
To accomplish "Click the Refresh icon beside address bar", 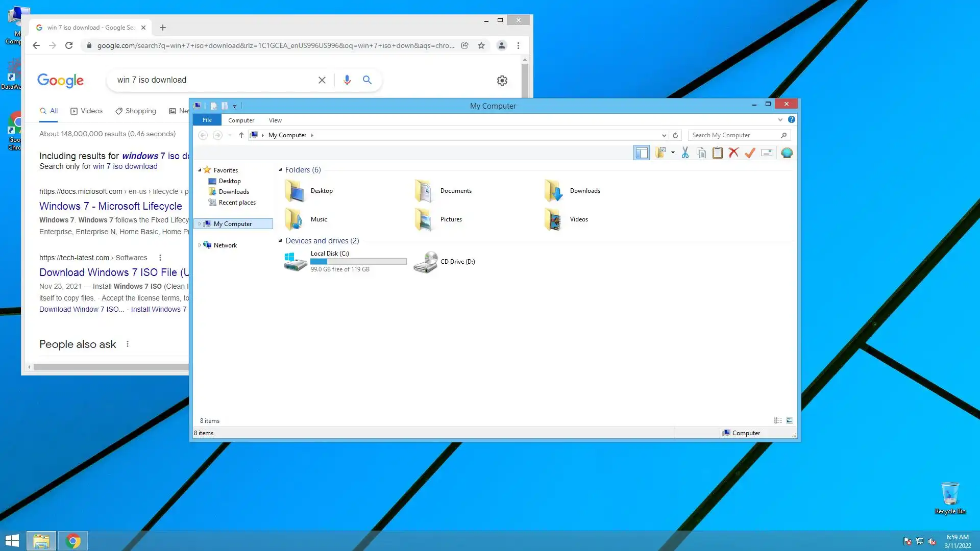I will tap(675, 135).
